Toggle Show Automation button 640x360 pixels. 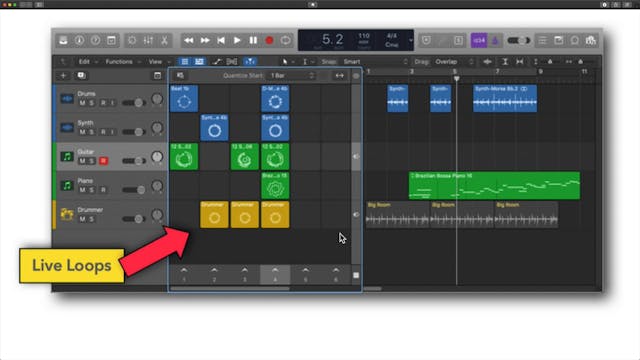[x=217, y=62]
